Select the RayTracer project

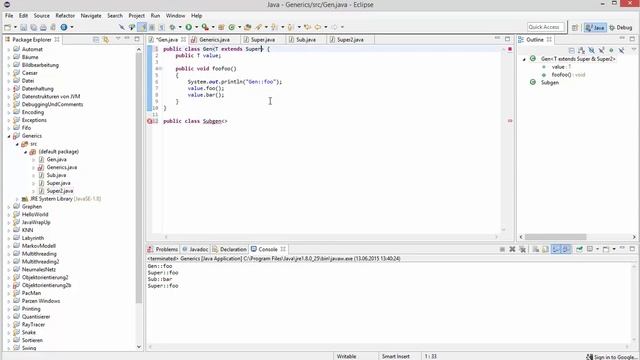pyautogui.click(x=33, y=325)
